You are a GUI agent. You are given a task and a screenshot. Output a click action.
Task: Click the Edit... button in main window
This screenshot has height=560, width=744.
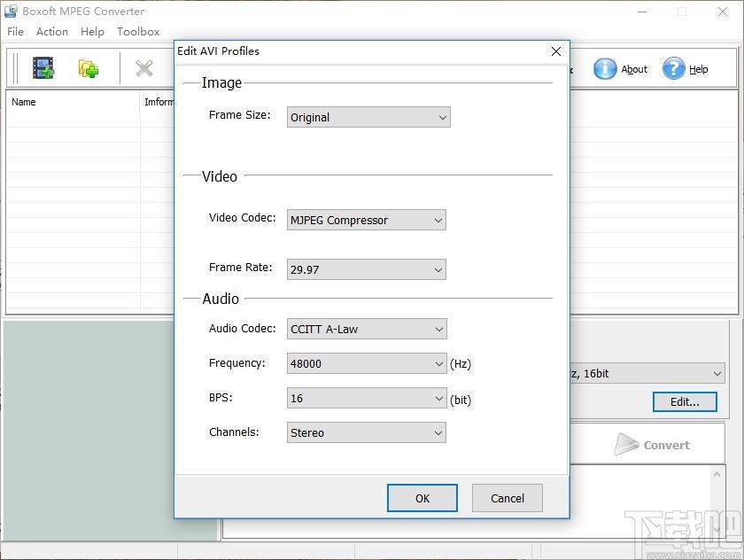(x=685, y=402)
